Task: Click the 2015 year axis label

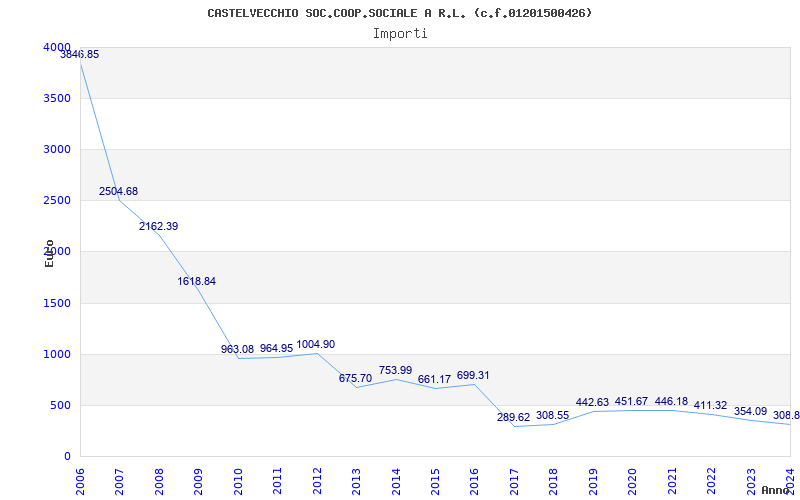Action: 435,482
